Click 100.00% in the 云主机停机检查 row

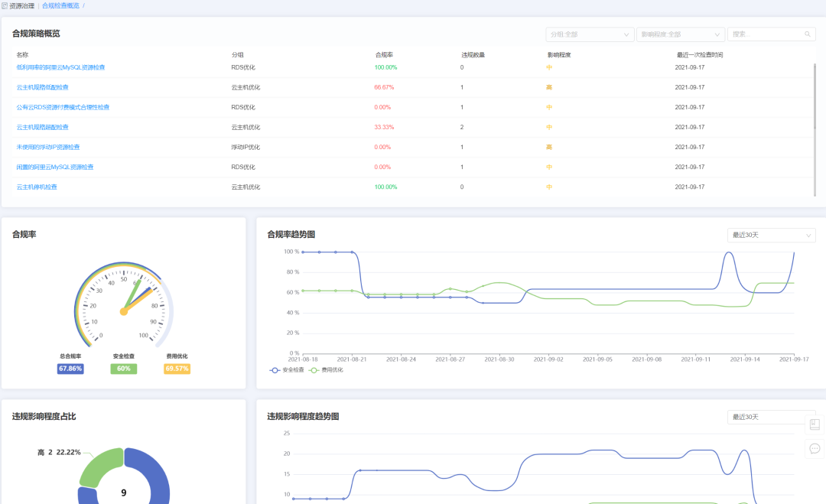pos(385,187)
